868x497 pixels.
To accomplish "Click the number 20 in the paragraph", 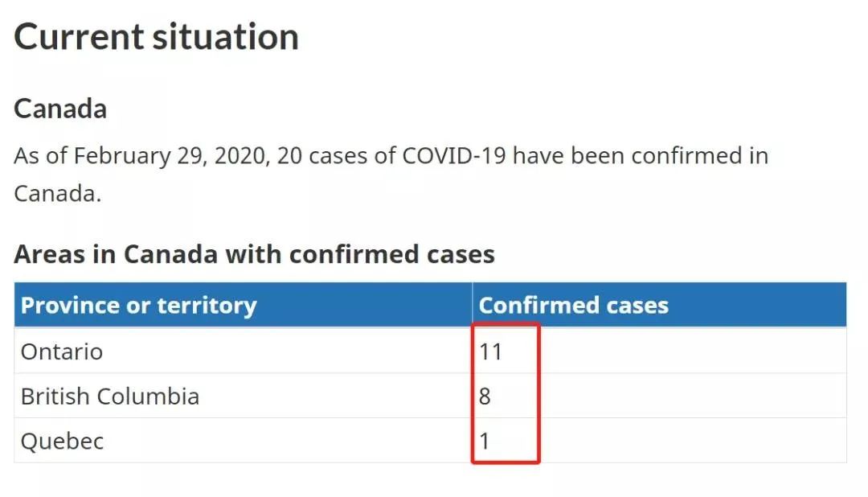I will pyautogui.click(x=289, y=156).
